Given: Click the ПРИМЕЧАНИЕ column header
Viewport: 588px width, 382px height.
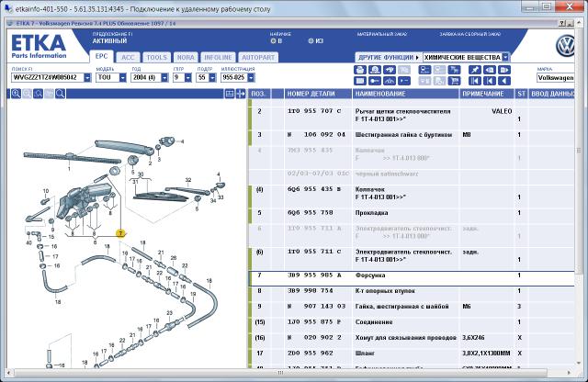Looking at the screenshot, I should 487,94.
